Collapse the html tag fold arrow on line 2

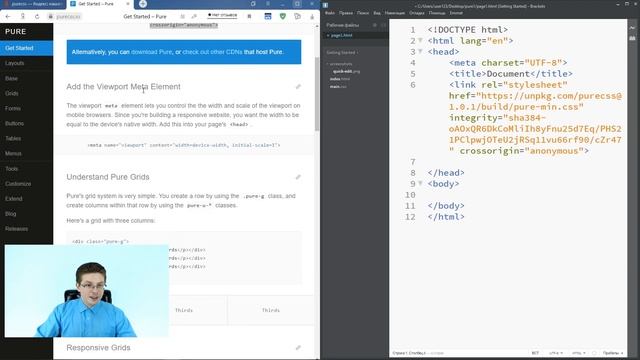pos(420,40)
